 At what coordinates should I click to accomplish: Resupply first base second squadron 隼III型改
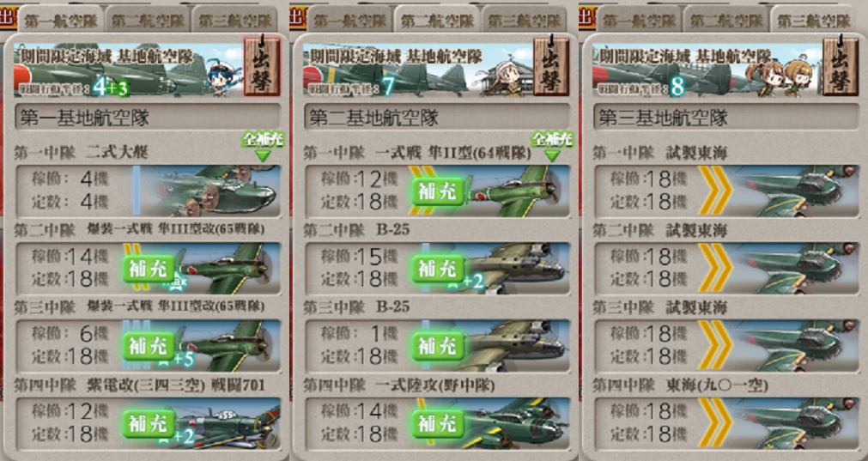click(x=149, y=269)
